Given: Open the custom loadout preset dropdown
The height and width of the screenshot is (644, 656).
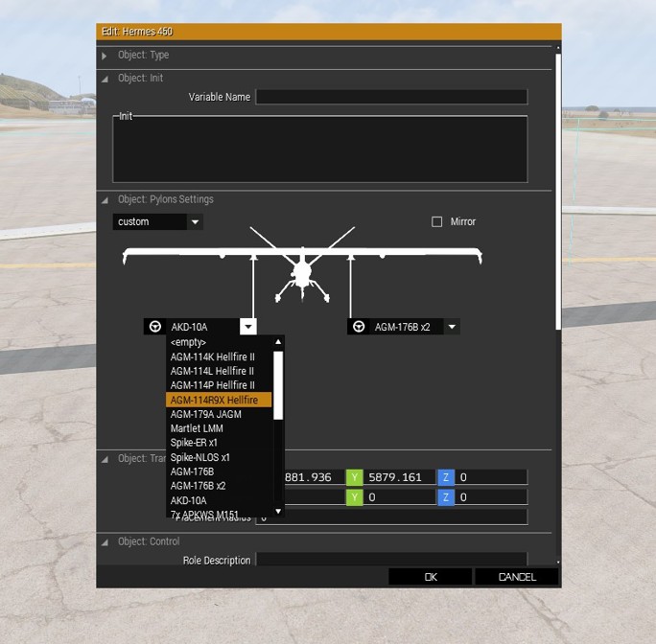Looking at the screenshot, I should 158,221.
